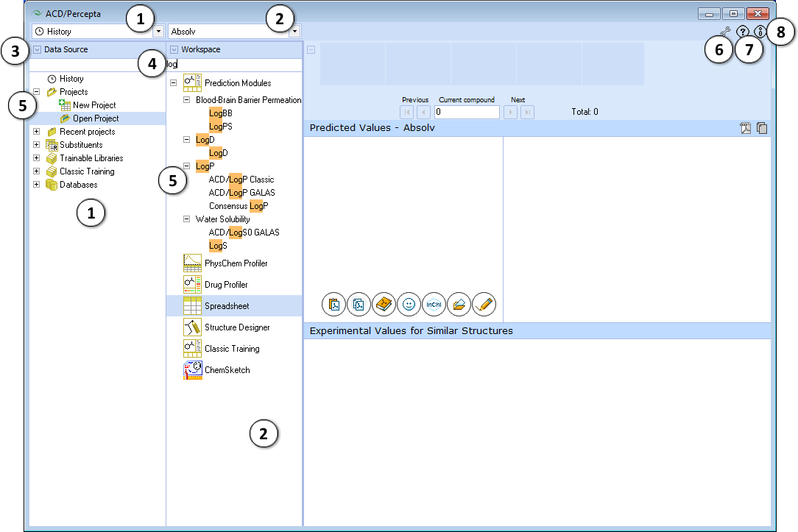Go to the previous compound
Viewport: 798px width, 532px height.
click(423, 112)
